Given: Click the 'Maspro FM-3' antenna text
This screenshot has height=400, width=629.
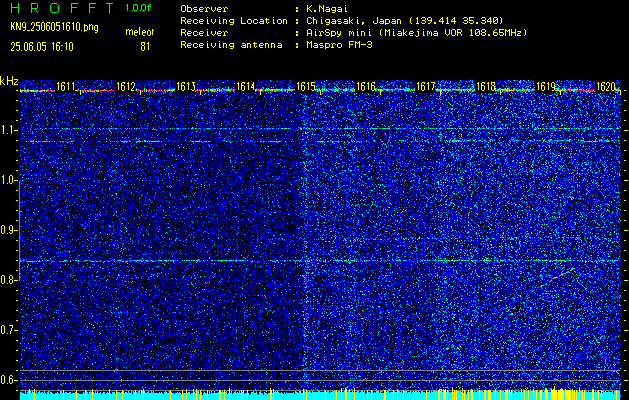Looking at the screenshot, I should [x=339, y=45].
